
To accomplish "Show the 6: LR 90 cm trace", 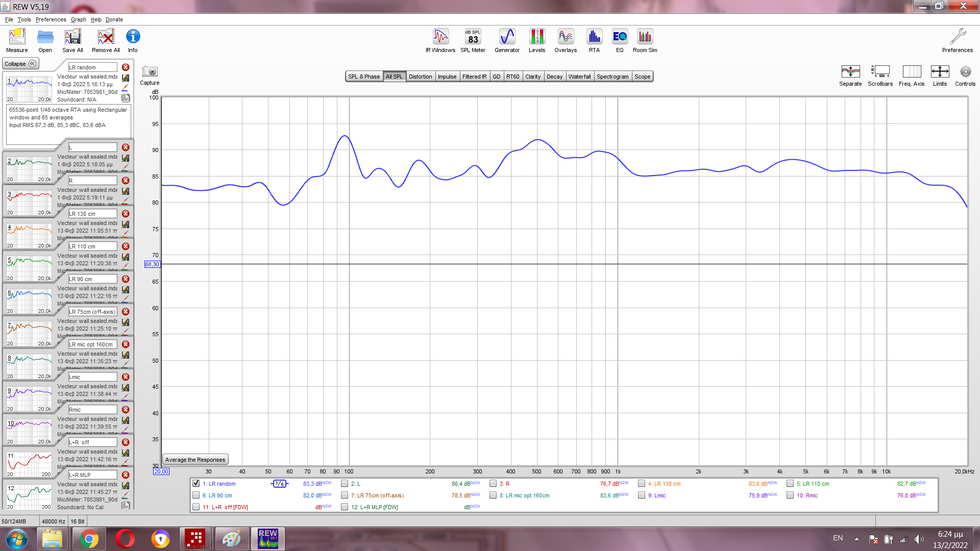I will click(196, 495).
